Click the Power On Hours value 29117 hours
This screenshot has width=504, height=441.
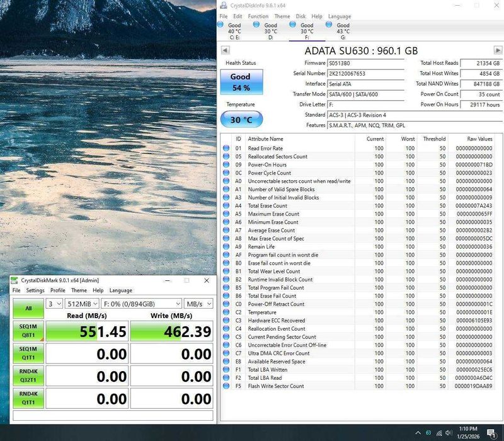click(481, 105)
